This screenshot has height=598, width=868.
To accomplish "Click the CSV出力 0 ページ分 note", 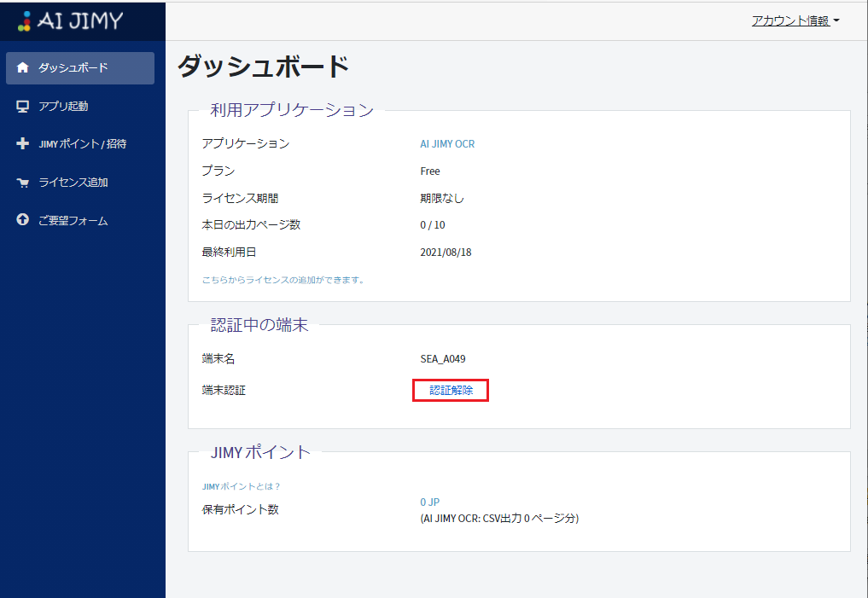I will click(x=499, y=519).
